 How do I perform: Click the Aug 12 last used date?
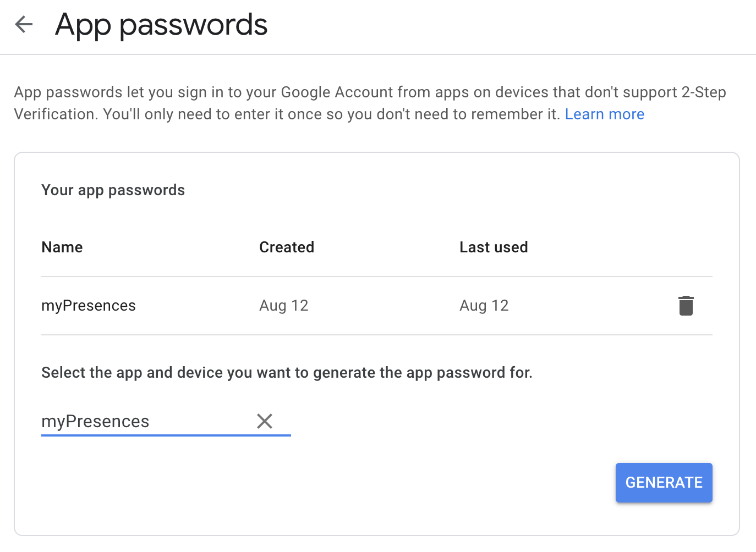click(x=484, y=306)
